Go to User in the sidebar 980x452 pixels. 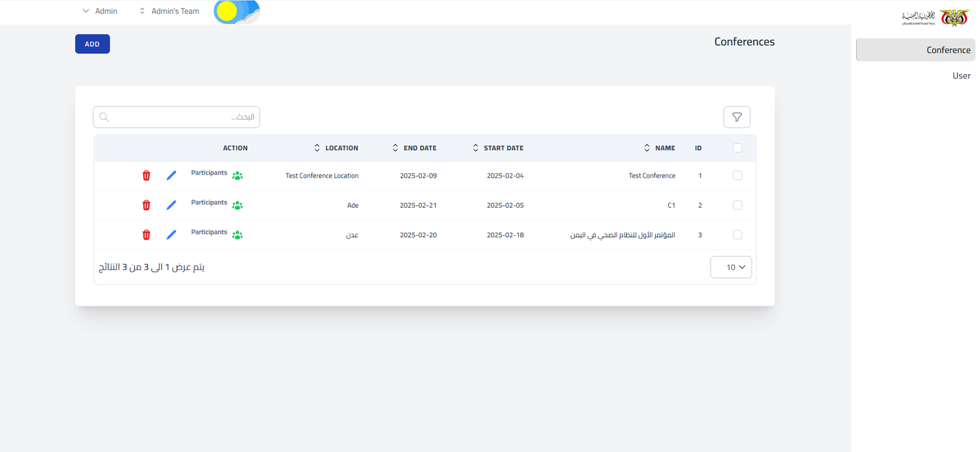[960, 76]
